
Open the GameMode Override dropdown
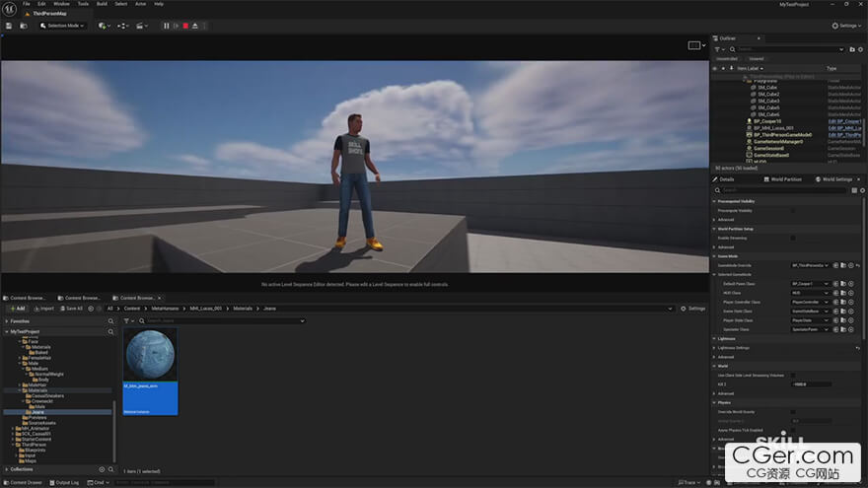[810, 265]
